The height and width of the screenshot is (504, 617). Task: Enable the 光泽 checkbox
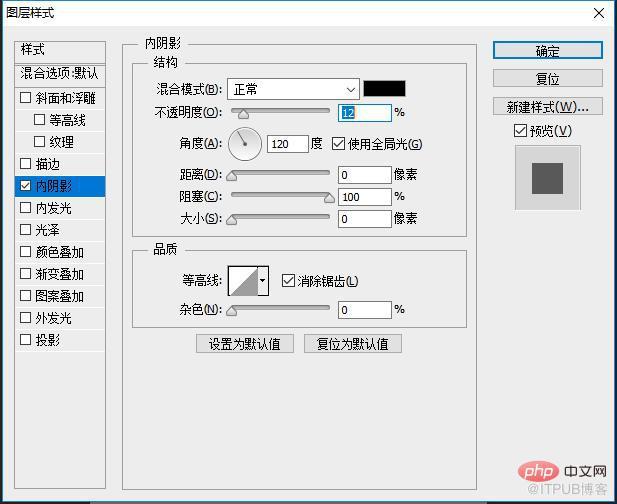click(x=25, y=230)
